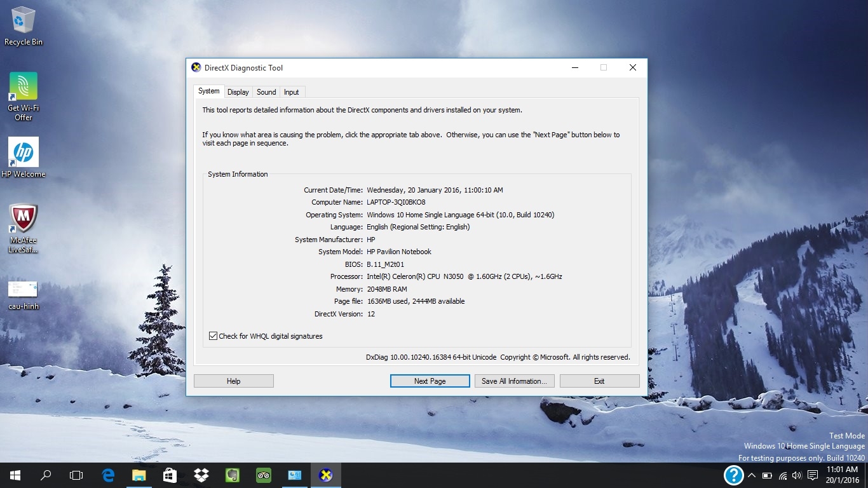Click the Intel Celeron processor text
Screen dimensions: 868x488
[465, 276]
